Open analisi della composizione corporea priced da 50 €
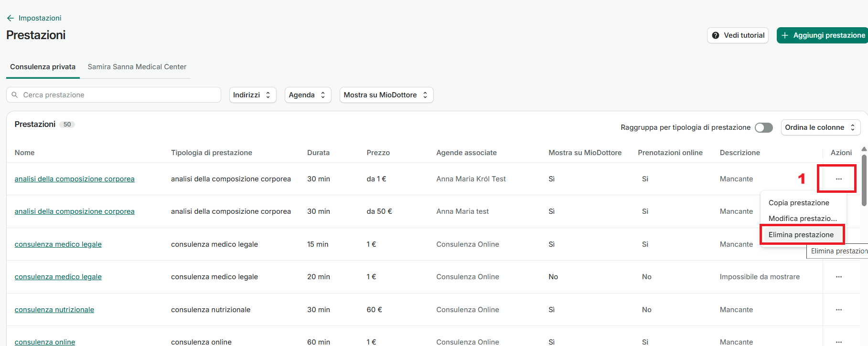Screen dimensions: 868x346 click(x=75, y=211)
